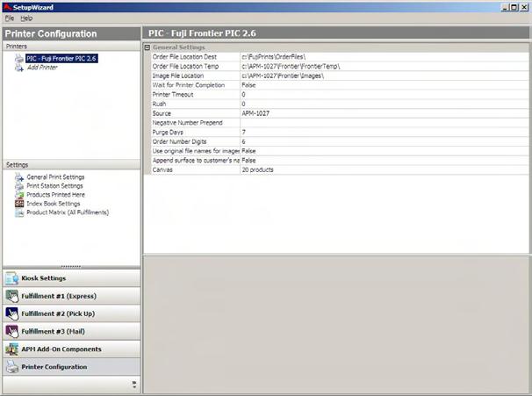Click the APM Add-On Components icon
This screenshot has width=532, height=396.
(x=12, y=349)
